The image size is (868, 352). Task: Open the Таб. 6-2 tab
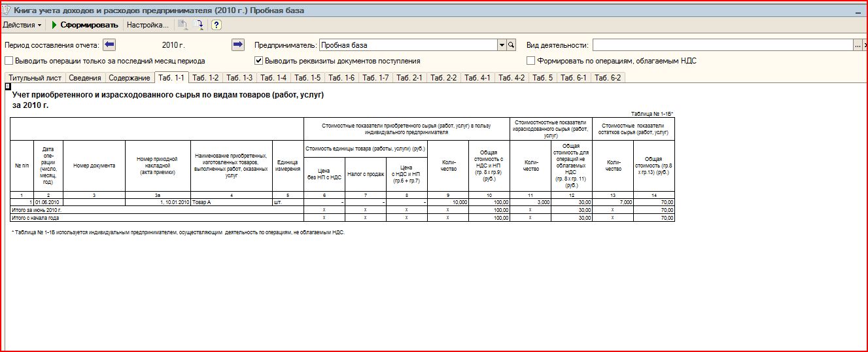pos(607,78)
